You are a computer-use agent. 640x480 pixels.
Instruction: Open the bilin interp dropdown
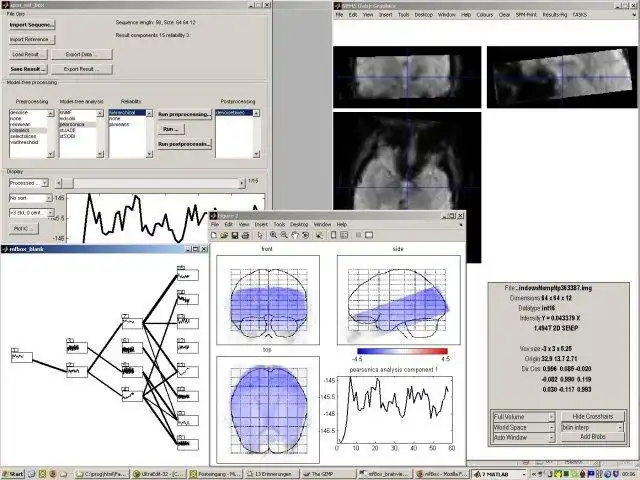coord(592,427)
